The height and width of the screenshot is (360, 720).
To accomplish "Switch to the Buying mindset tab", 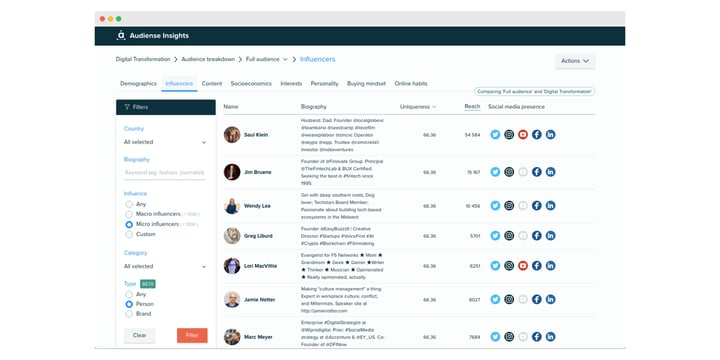I will (366, 84).
